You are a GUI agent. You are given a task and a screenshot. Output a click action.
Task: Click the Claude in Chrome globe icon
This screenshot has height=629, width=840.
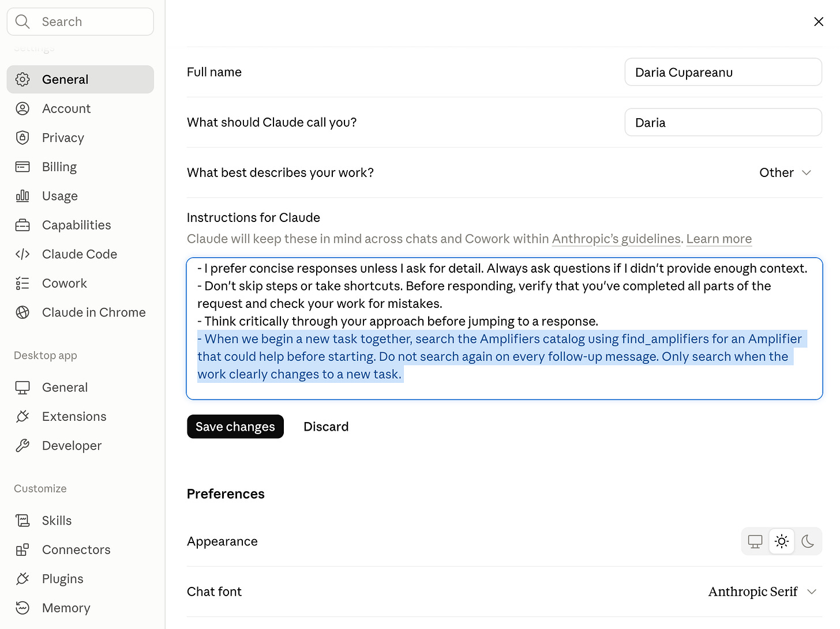click(x=22, y=312)
